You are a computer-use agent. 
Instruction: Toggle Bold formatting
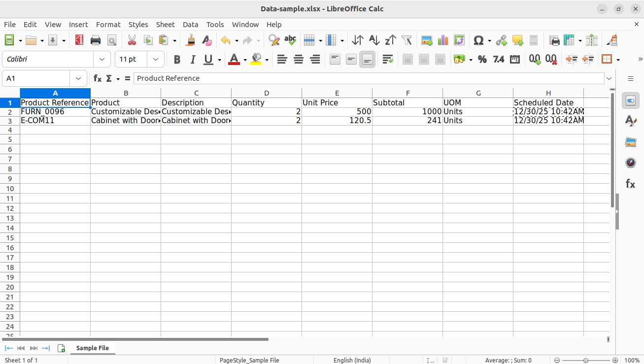point(177,59)
